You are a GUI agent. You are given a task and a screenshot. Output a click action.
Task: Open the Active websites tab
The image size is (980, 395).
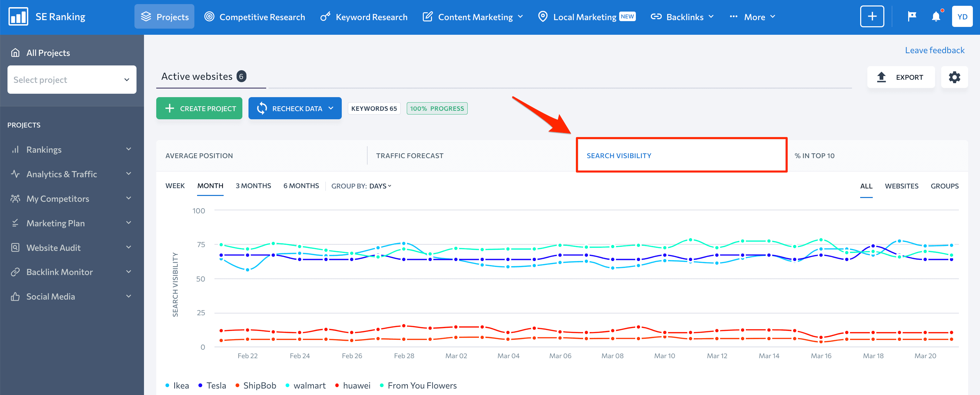tap(204, 77)
